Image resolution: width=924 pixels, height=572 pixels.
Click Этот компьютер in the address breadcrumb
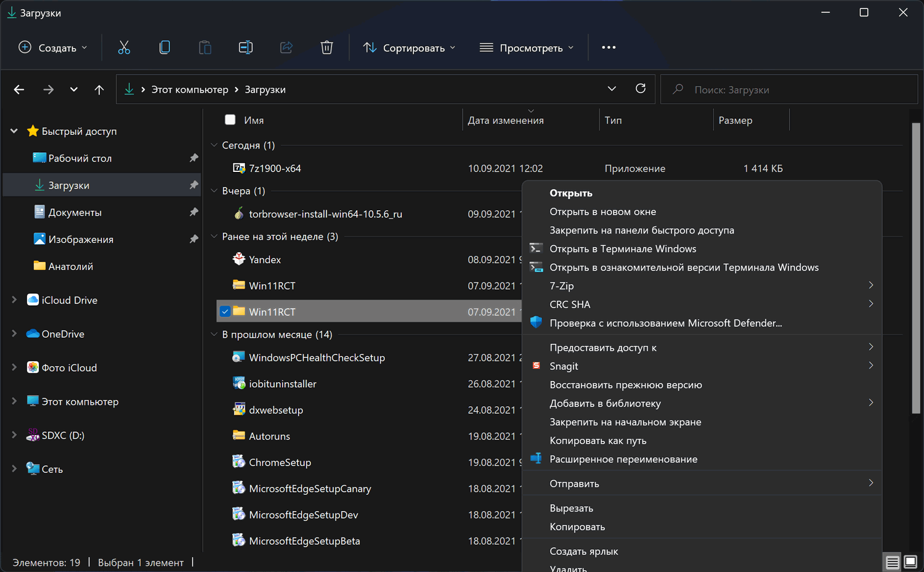pyautogui.click(x=190, y=89)
